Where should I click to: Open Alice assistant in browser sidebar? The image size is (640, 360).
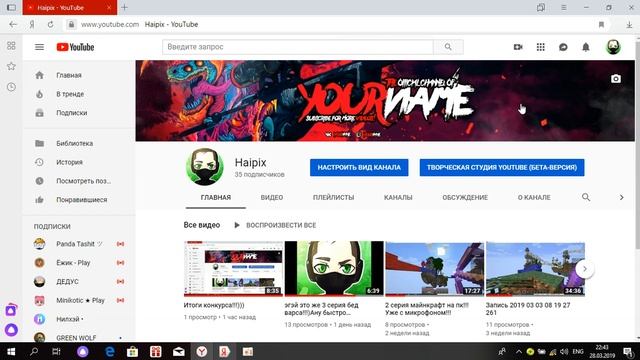coord(11,329)
